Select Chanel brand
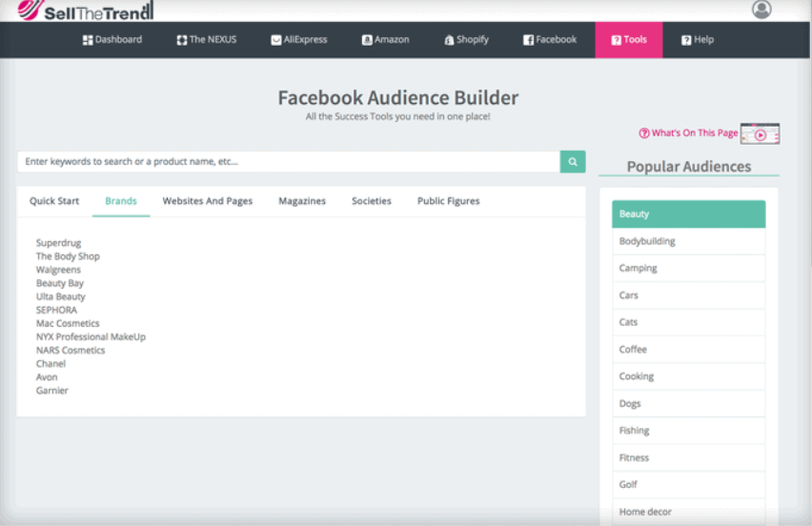This screenshot has width=812, height=526. [51, 364]
